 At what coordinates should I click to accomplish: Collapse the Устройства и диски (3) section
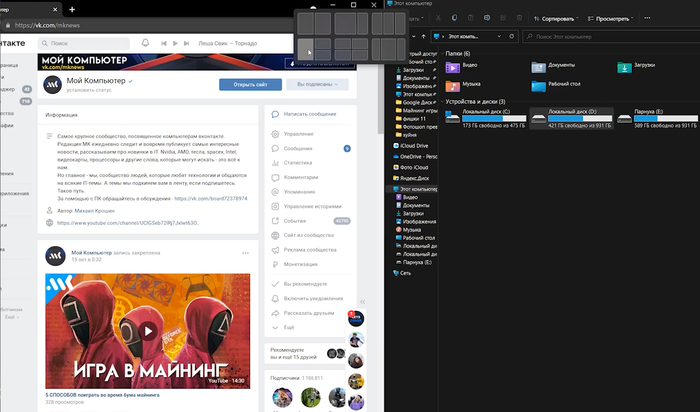pyautogui.click(x=442, y=102)
